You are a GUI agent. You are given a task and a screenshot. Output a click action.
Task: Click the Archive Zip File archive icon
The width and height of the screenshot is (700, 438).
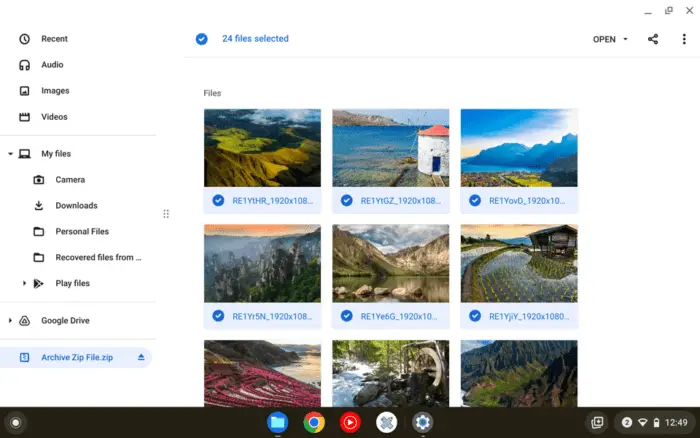click(25, 357)
